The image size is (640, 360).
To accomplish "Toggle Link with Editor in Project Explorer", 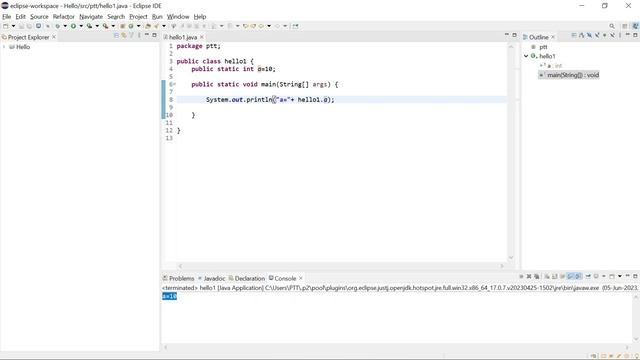I will pyautogui.click(x=124, y=36).
